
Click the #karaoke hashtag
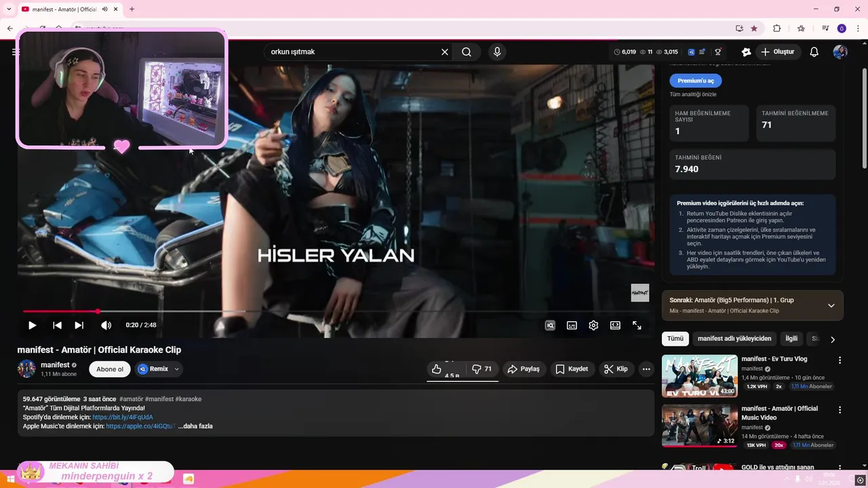click(189, 399)
